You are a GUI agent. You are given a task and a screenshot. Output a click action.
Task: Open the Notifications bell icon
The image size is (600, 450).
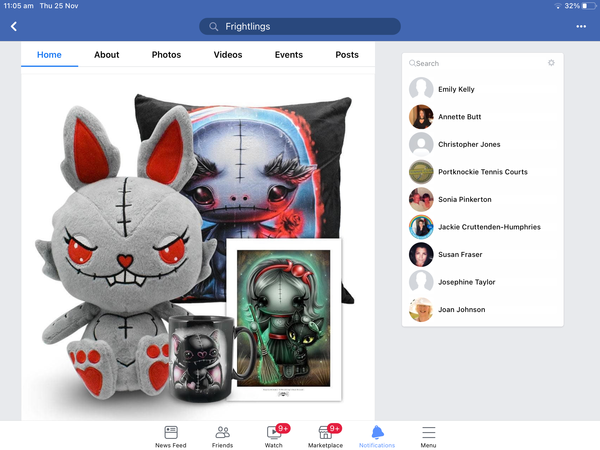click(377, 432)
